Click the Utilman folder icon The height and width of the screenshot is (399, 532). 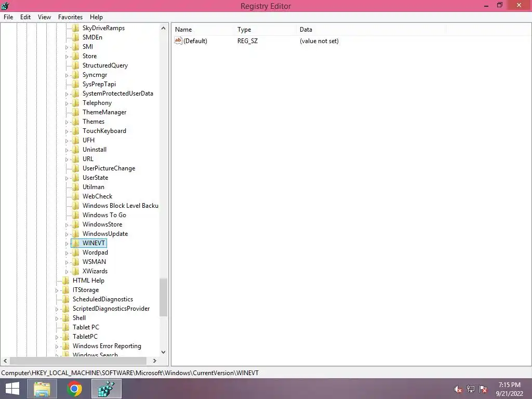(76, 187)
